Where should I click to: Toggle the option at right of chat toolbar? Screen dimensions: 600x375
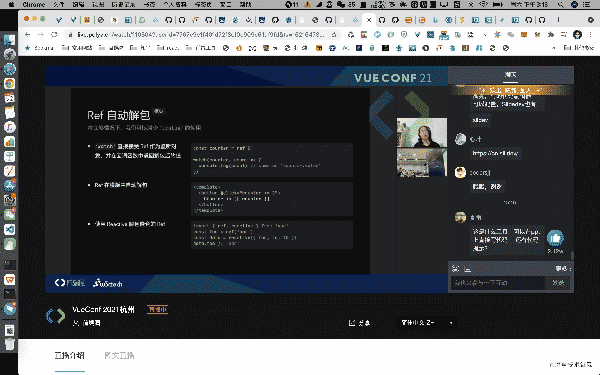pyautogui.click(x=563, y=269)
